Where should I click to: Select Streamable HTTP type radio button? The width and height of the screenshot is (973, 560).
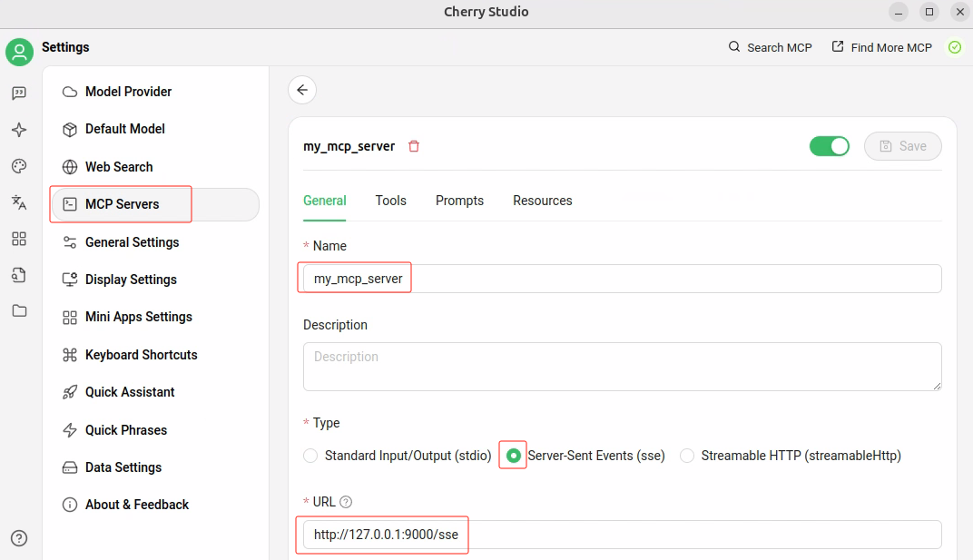(x=687, y=456)
